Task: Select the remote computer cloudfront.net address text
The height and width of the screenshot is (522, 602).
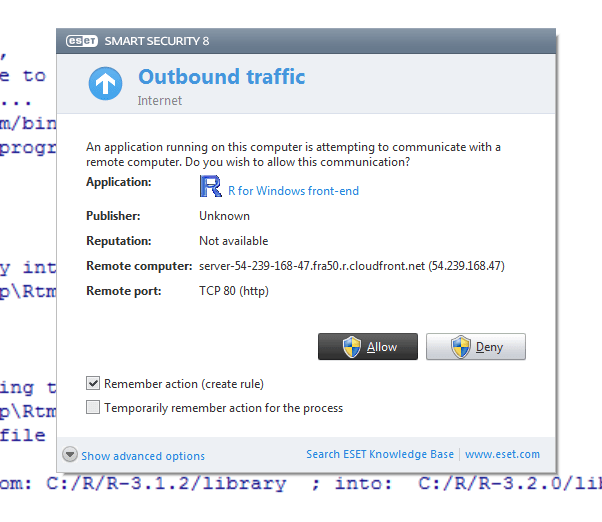Action: [352, 266]
